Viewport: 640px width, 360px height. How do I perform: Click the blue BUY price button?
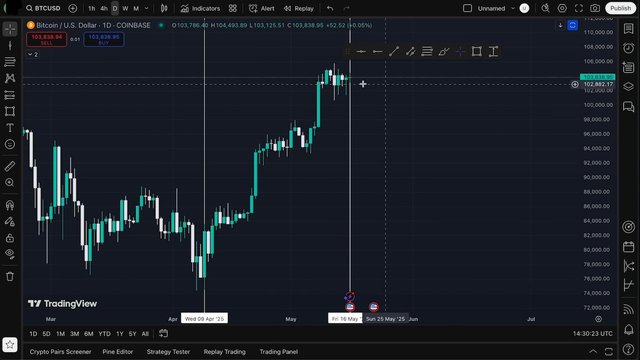(x=104, y=39)
